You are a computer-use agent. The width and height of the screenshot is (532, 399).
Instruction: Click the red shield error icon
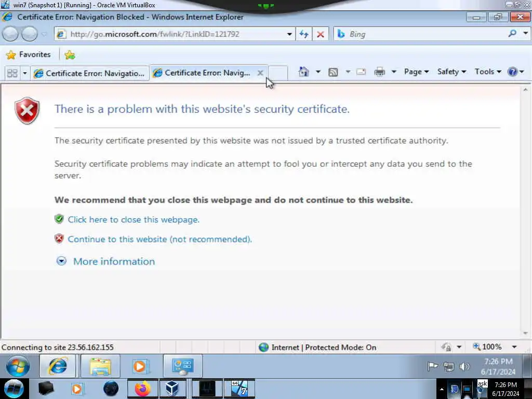tap(27, 111)
